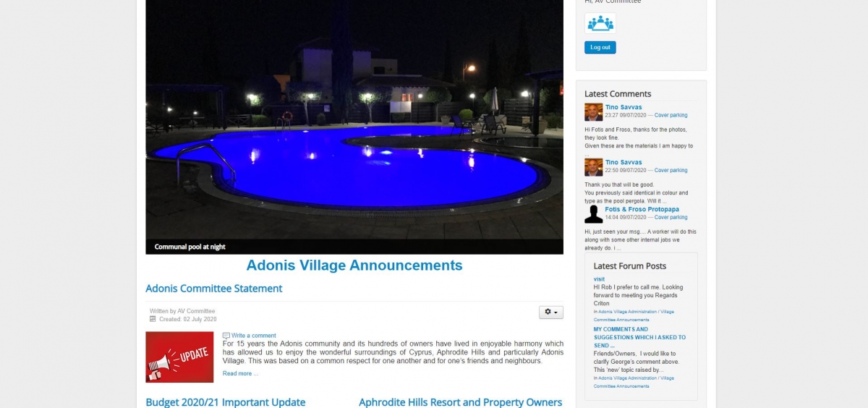Viewport: 868px width, 408px height.
Task: Open Fotis & Froso Protopapa profile name
Action: click(642, 209)
